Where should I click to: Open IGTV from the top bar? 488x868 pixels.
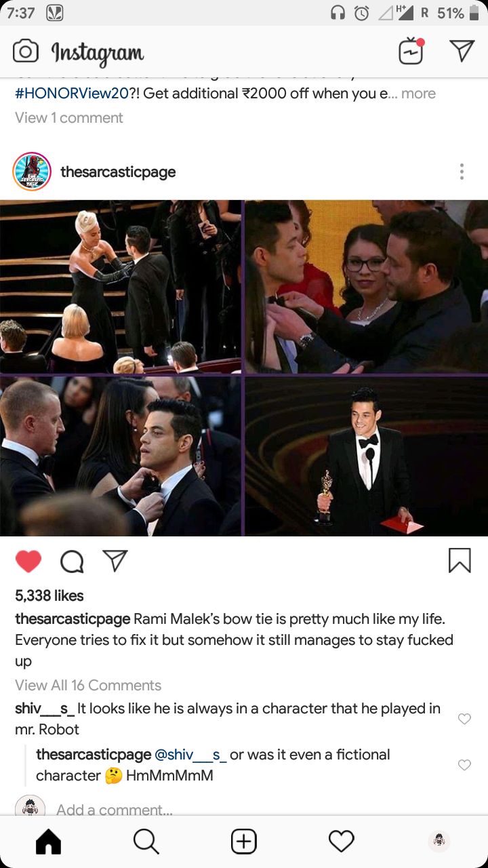pos(411,52)
